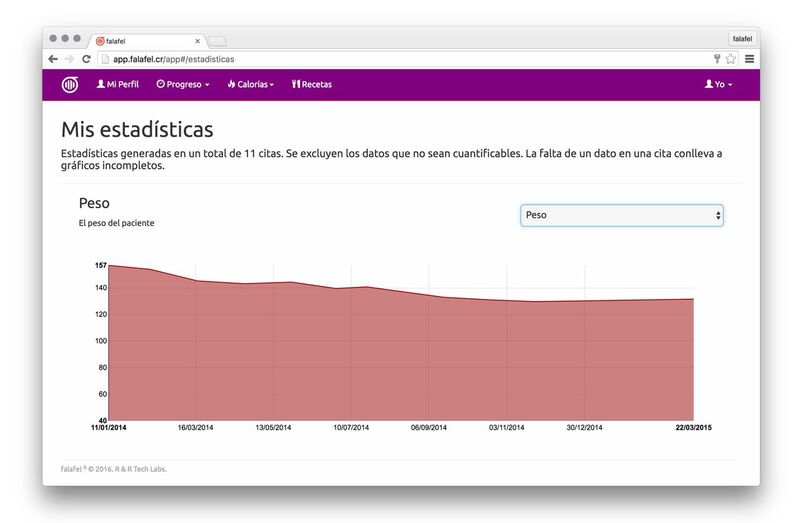Open a new browser tab
Screen dimensions: 800x523
pos(217,41)
